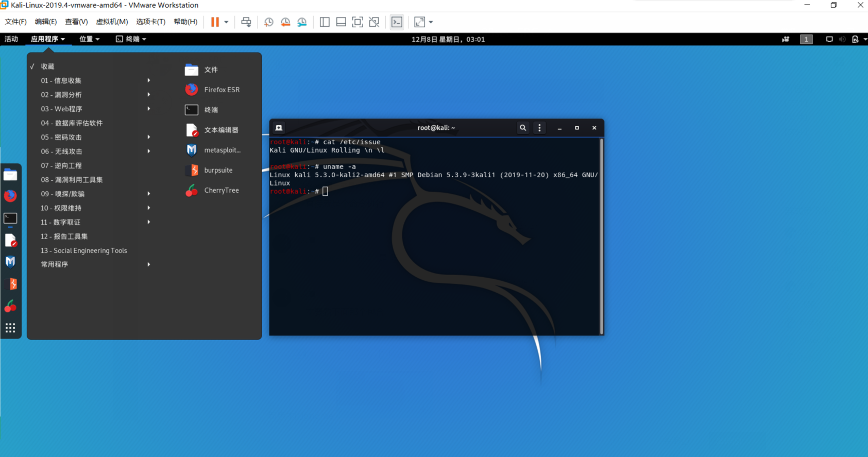
Task: Click the workspace 1 indicator
Action: click(806, 39)
